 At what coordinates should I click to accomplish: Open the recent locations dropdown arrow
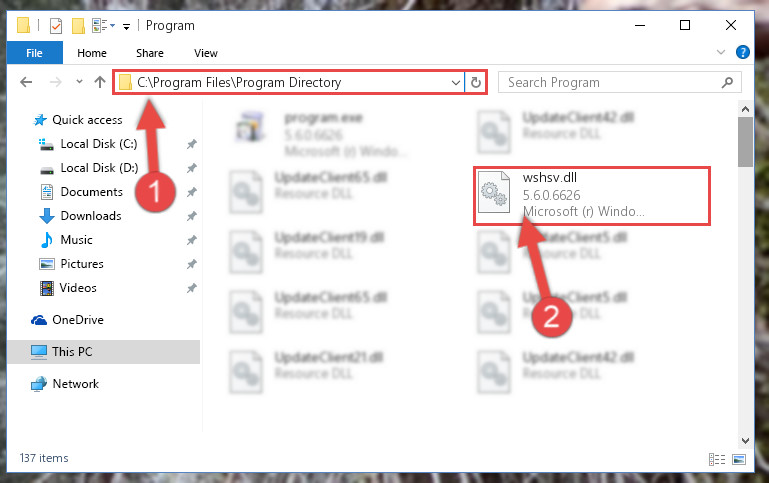tap(79, 82)
